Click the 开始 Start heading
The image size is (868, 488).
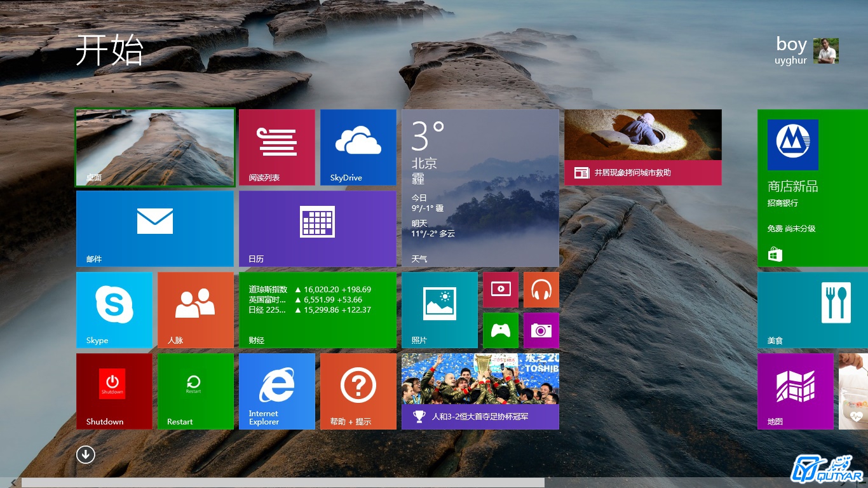pos(109,50)
